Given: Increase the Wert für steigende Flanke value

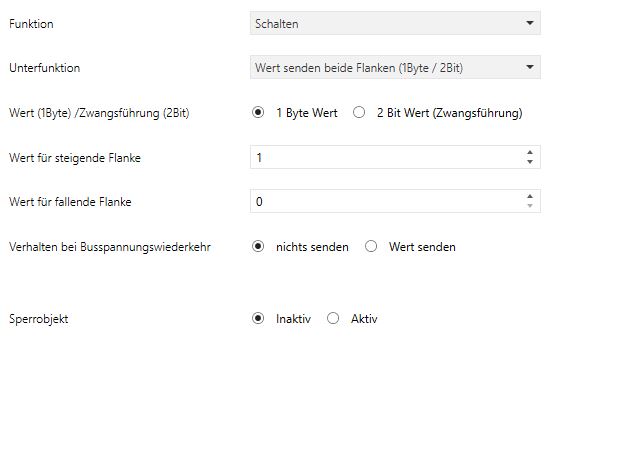Looking at the screenshot, I should [530, 153].
